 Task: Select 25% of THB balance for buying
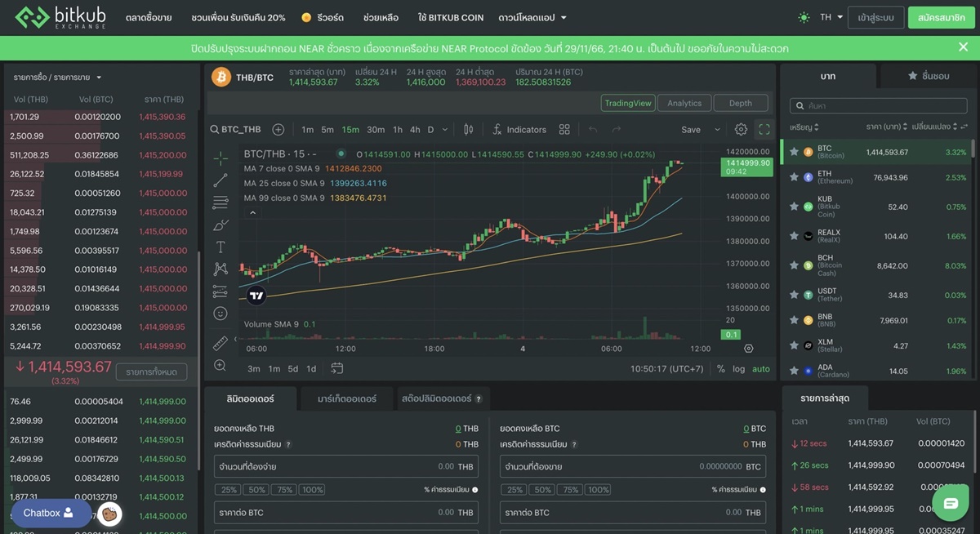click(229, 490)
